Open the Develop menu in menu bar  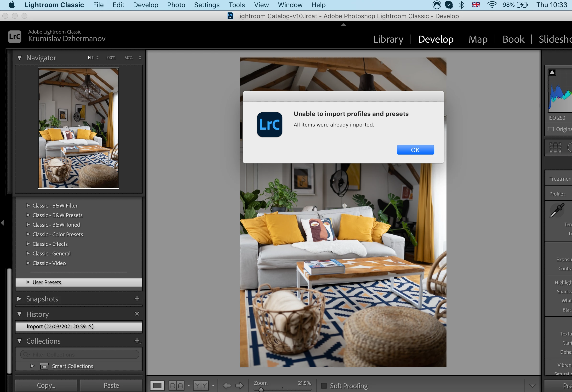pos(145,5)
